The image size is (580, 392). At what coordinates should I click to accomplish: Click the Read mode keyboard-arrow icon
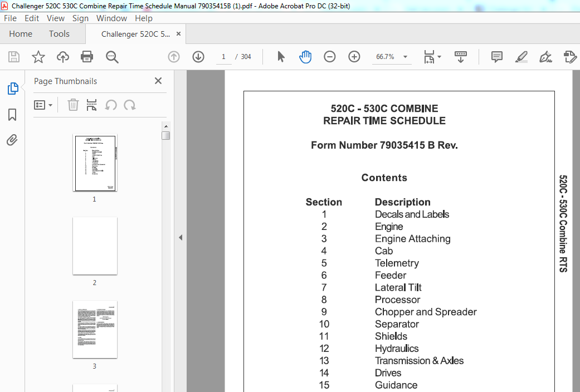(x=461, y=57)
